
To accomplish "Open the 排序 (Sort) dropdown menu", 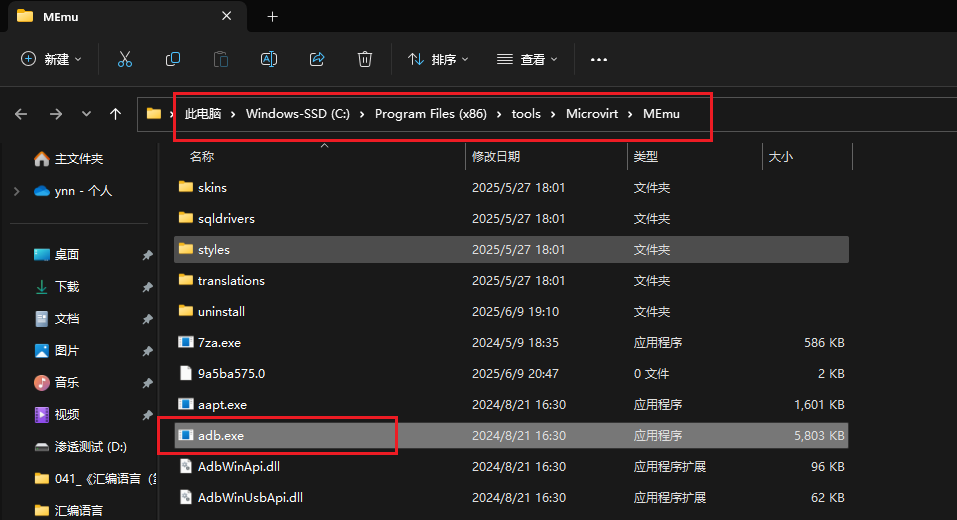I will point(438,59).
